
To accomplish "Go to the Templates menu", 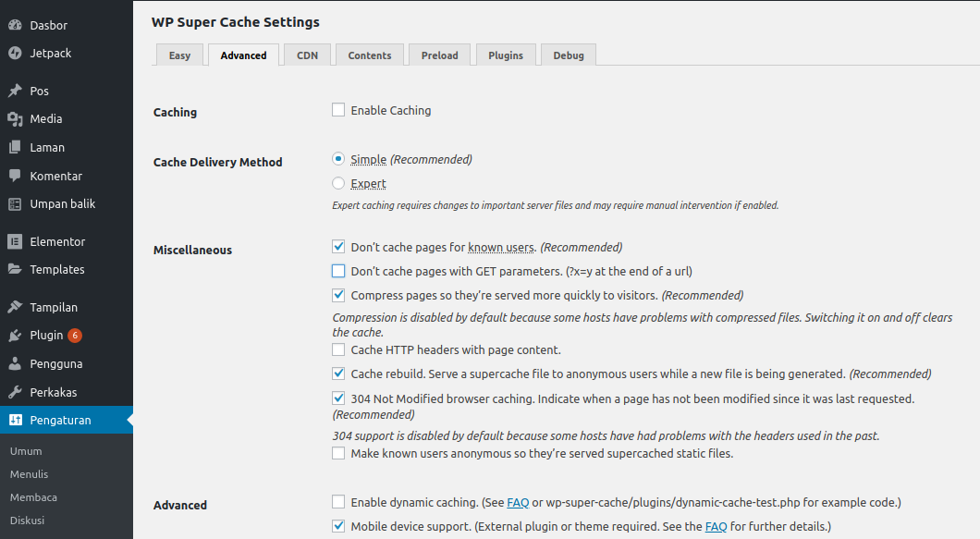I will point(67,270).
